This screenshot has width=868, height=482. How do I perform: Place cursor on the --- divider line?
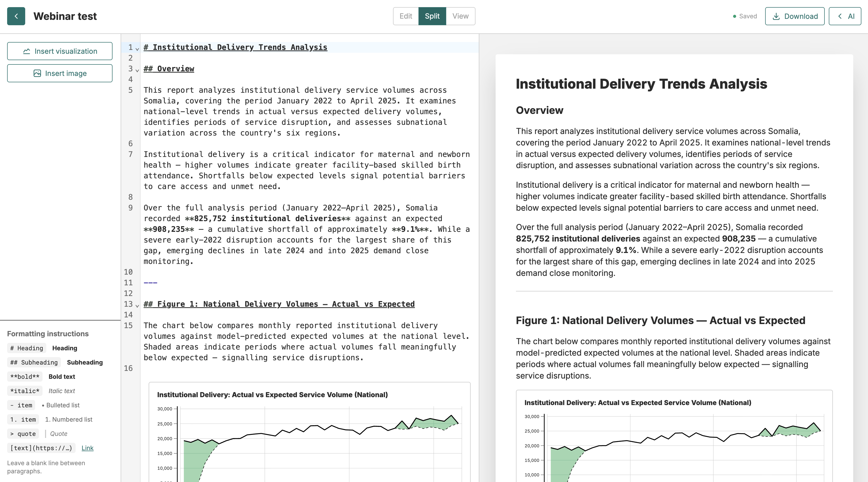tap(151, 283)
